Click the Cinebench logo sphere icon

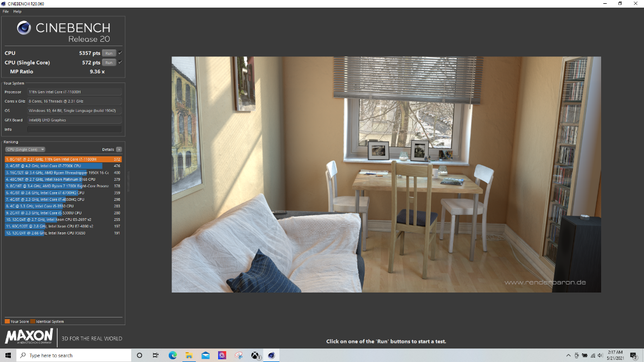pos(24,28)
